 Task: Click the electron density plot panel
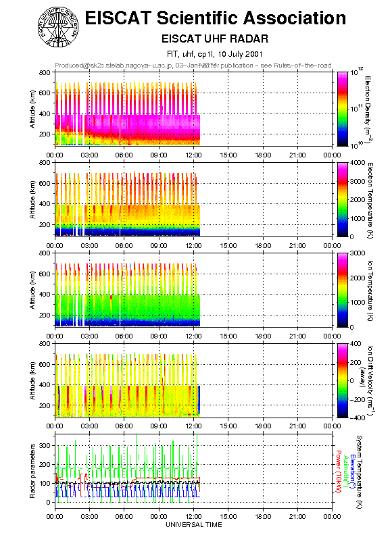(x=193, y=109)
